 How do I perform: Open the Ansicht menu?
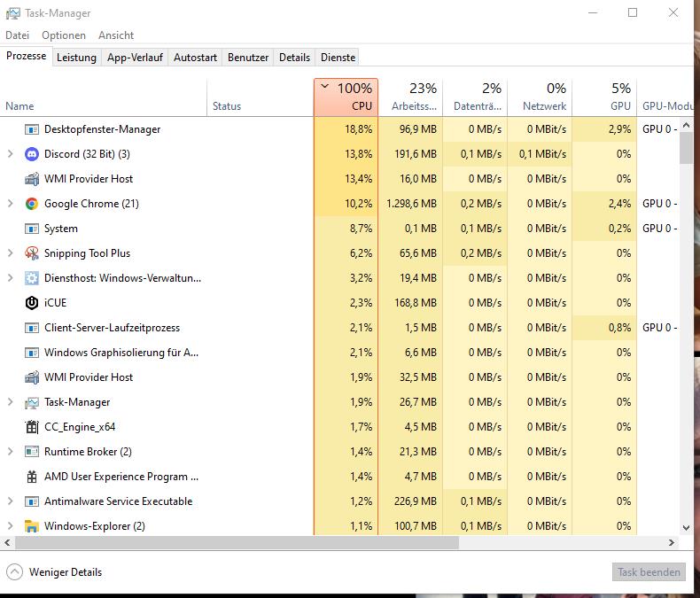point(116,35)
